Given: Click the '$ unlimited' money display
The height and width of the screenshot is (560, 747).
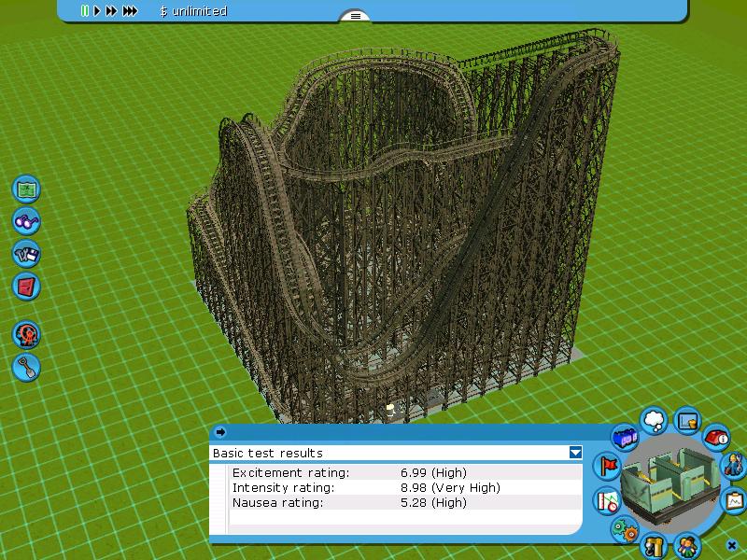Looking at the screenshot, I should pyautogui.click(x=193, y=11).
